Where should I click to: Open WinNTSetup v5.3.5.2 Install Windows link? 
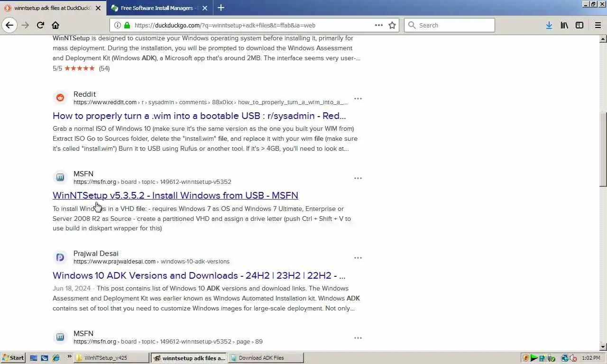click(x=175, y=195)
